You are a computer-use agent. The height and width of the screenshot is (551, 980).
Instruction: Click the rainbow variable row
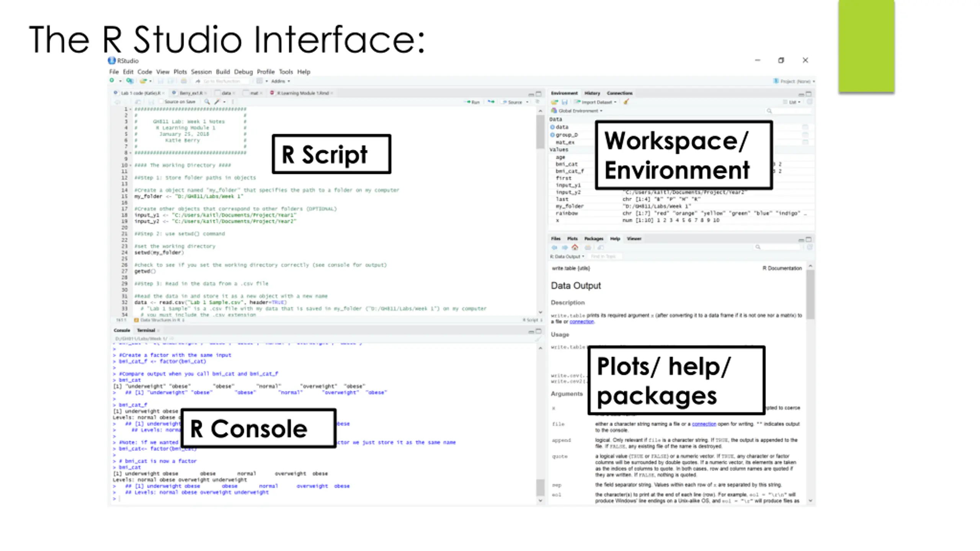[x=681, y=214]
